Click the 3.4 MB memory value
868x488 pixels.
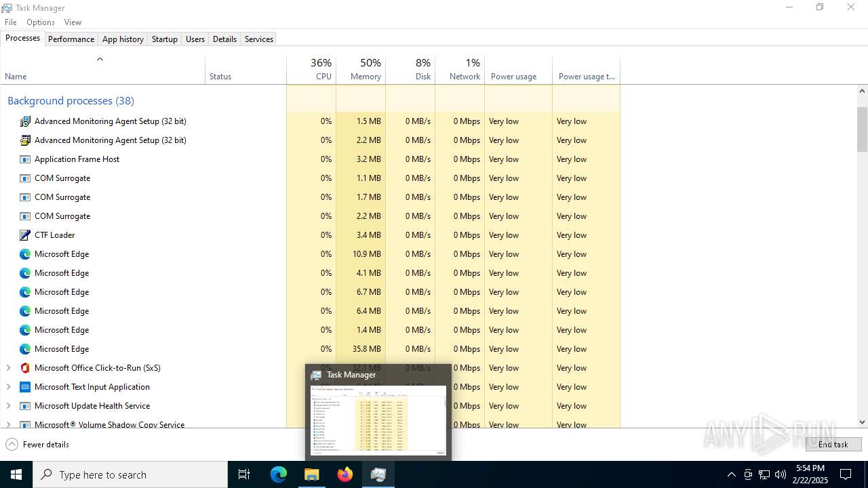tap(368, 235)
